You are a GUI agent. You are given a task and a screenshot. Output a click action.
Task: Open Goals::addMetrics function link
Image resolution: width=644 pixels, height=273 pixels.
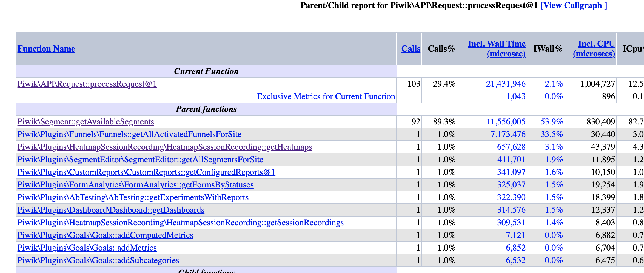pyautogui.click(x=87, y=248)
